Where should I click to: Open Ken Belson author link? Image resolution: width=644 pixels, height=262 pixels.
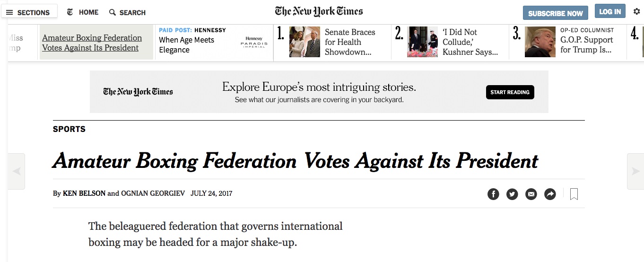(84, 193)
